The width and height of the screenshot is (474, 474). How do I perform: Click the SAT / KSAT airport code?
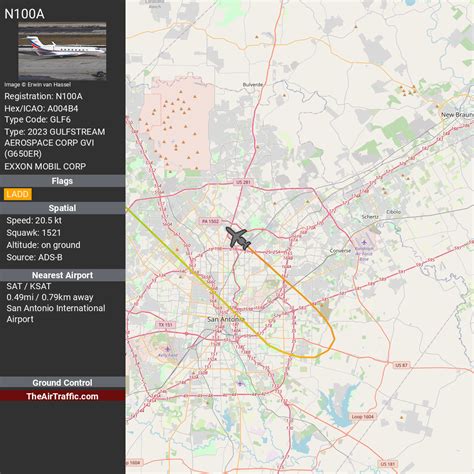(x=29, y=286)
